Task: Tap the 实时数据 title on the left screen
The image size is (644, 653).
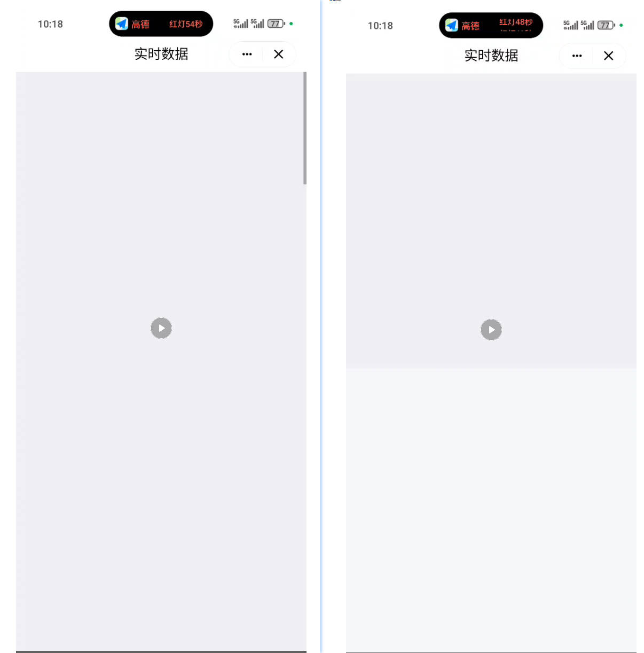Action: (161, 54)
